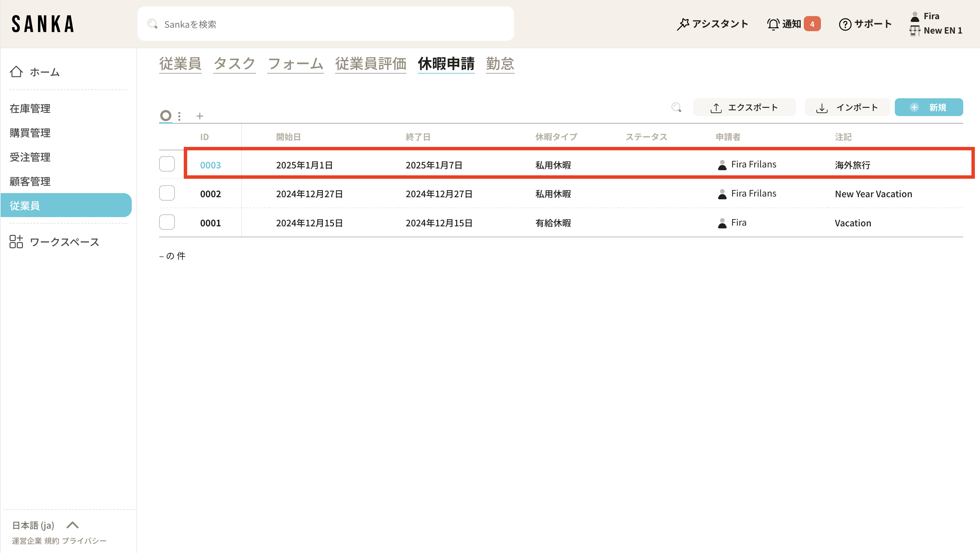Open leave request ID 0003 link
The image size is (980, 553).
click(x=210, y=165)
